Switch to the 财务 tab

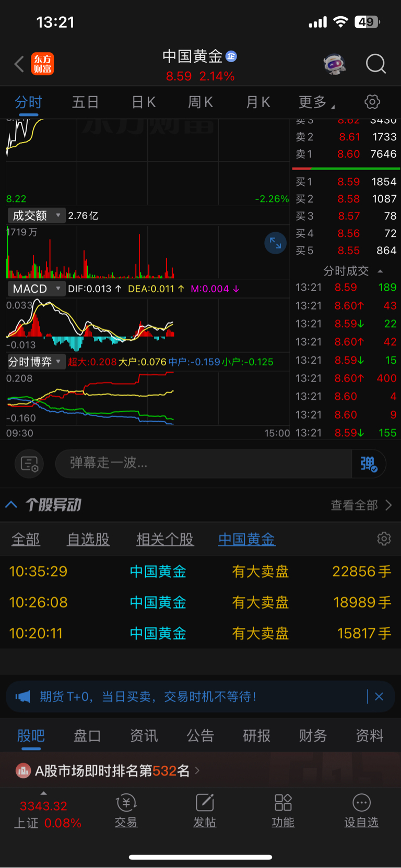[x=313, y=735]
